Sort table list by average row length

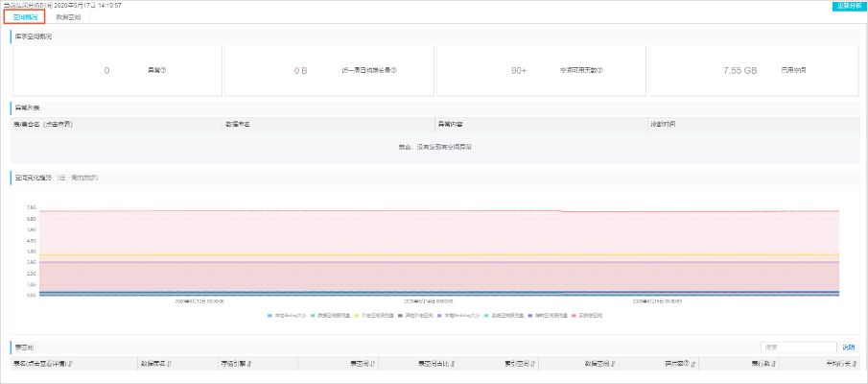coord(852,364)
